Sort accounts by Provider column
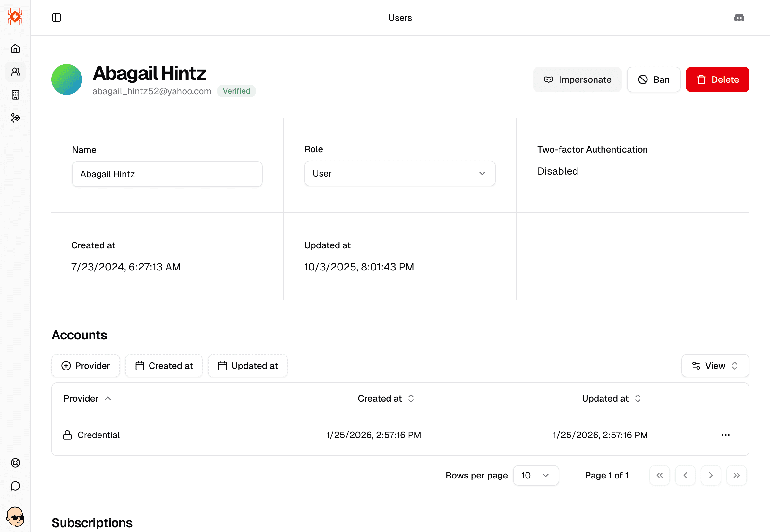 [87, 398]
